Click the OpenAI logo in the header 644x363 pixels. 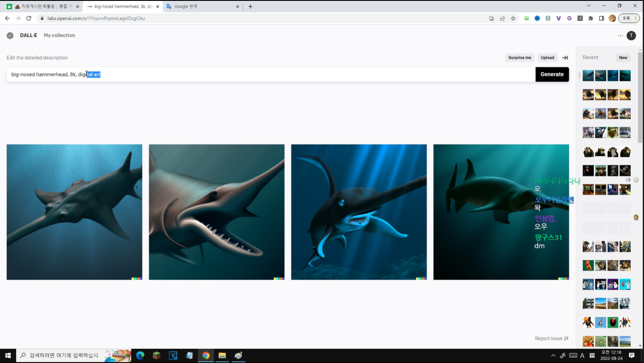pos(10,36)
